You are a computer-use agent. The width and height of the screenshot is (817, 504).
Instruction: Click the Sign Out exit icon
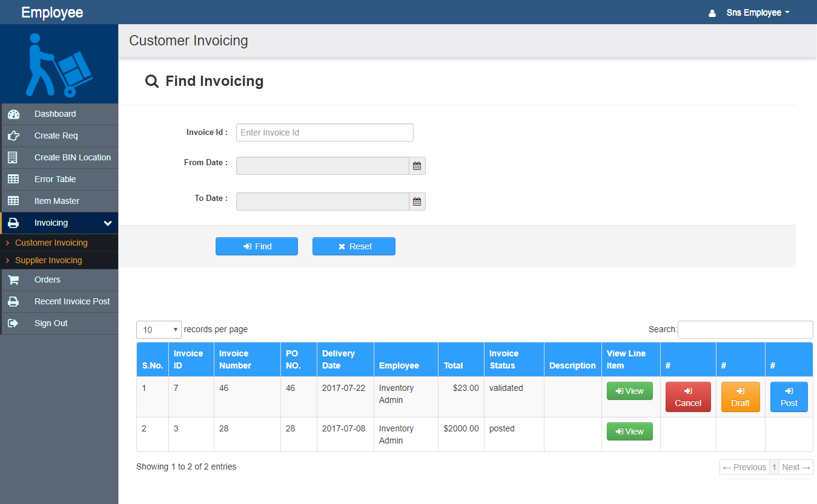coord(13,323)
